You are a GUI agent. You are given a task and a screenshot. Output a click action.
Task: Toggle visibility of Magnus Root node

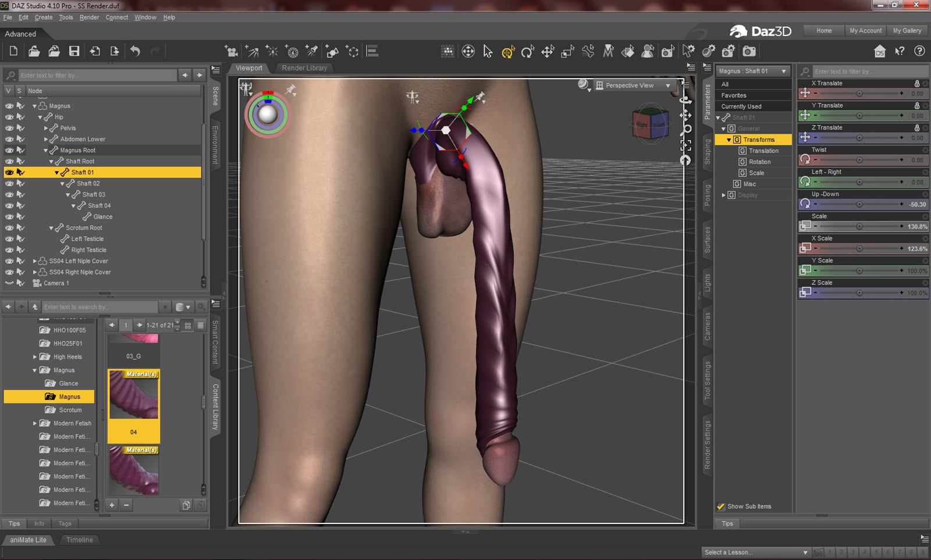[9, 150]
